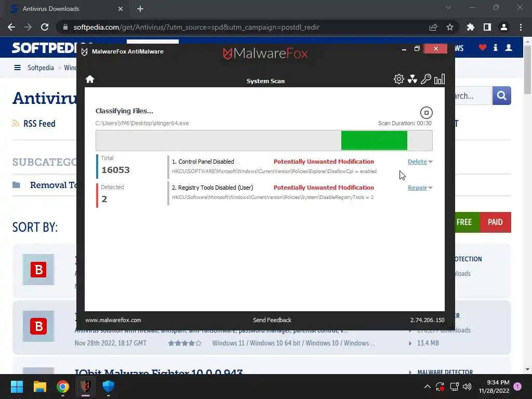Click the MalwareFox shield icon in the title bar

tap(85, 51)
